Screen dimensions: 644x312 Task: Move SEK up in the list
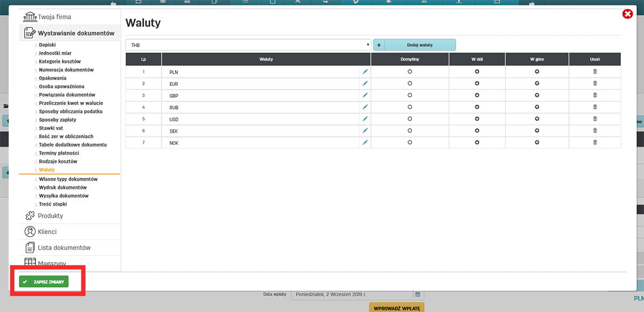pos(537,131)
